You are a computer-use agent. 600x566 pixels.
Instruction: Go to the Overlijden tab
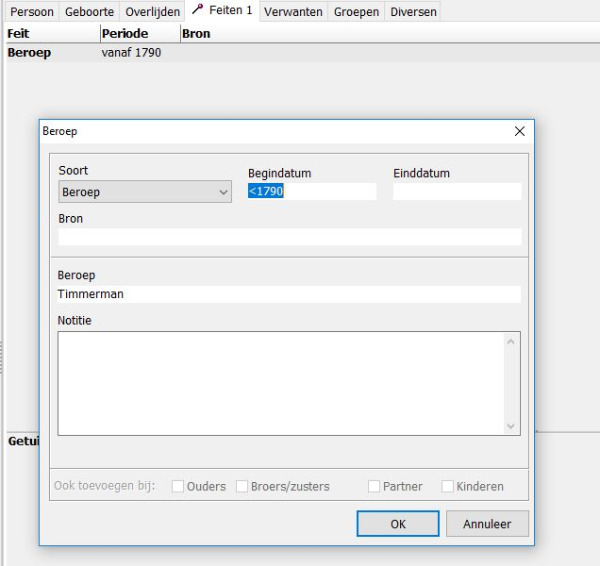153,11
